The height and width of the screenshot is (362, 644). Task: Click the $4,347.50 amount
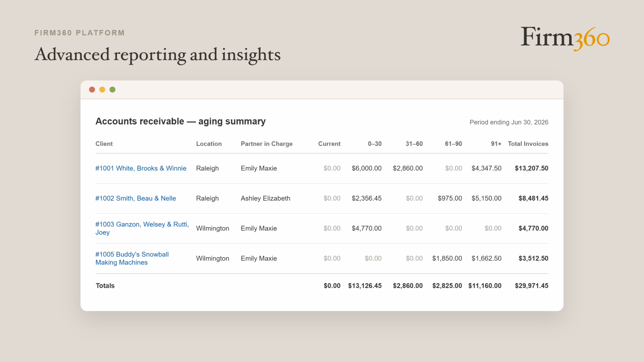click(x=487, y=168)
